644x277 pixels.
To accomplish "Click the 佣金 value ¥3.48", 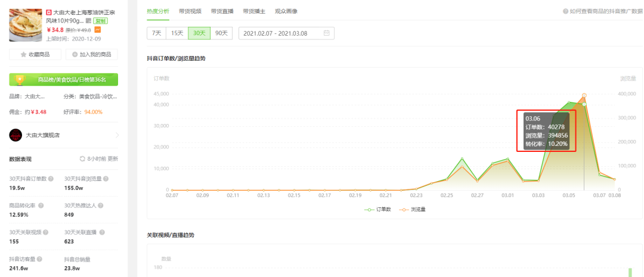I will pyautogui.click(x=39, y=112).
